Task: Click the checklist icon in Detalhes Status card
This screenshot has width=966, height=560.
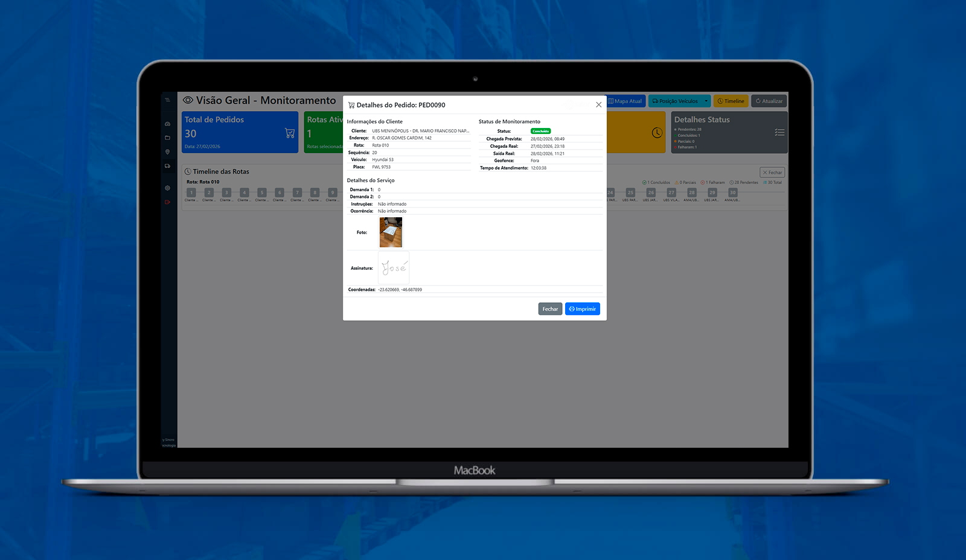Action: [x=779, y=132]
